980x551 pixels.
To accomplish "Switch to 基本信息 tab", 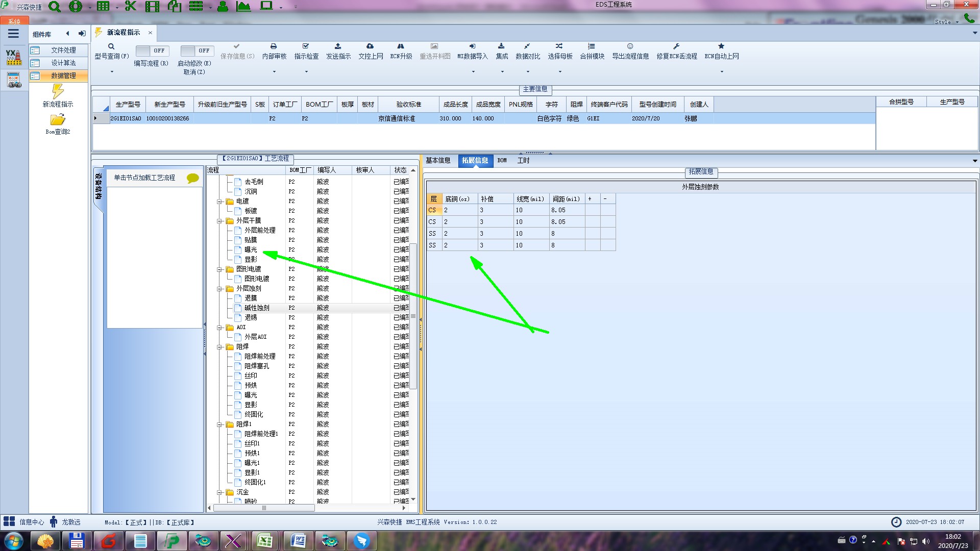I will click(438, 160).
